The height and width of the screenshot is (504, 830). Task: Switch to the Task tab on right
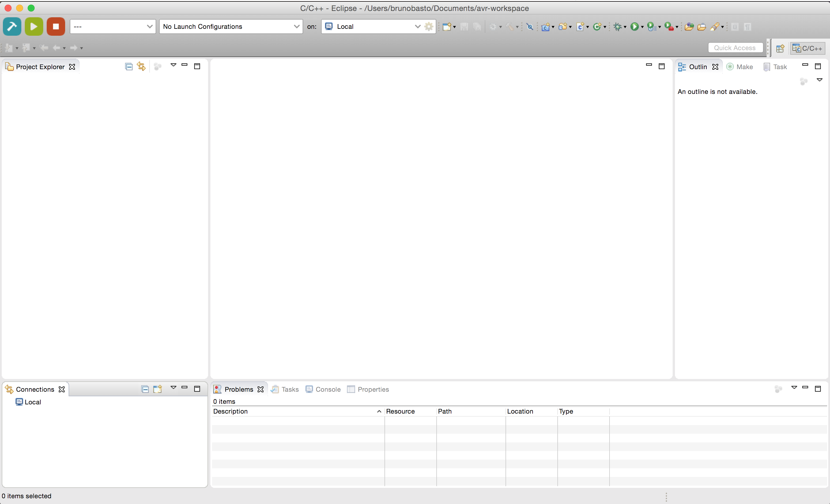(776, 67)
